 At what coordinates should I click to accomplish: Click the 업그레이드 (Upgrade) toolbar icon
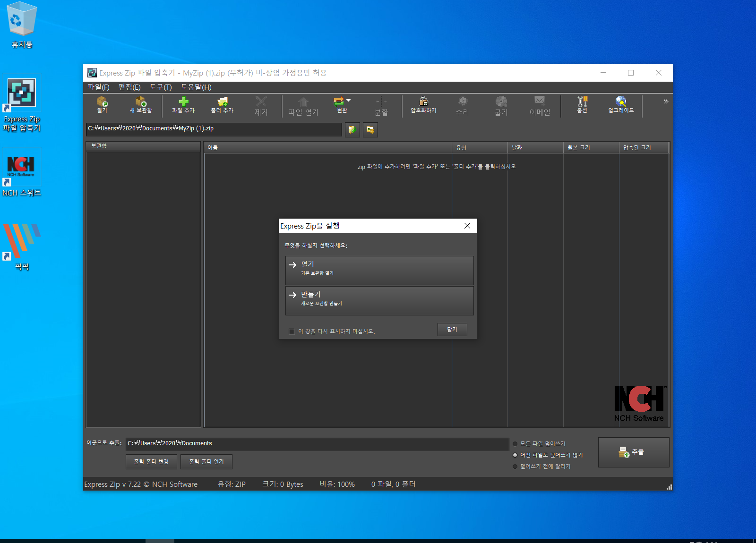click(x=621, y=105)
